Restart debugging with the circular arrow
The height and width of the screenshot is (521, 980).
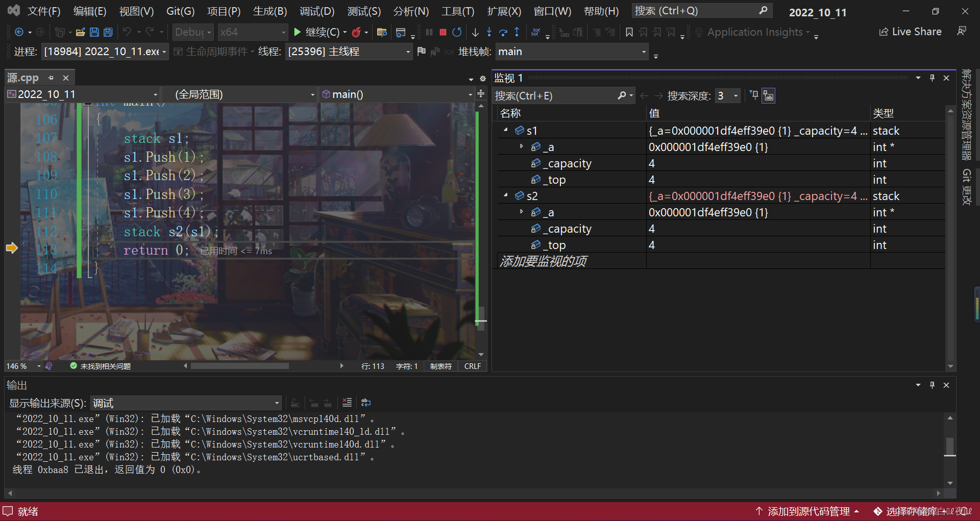pyautogui.click(x=457, y=32)
